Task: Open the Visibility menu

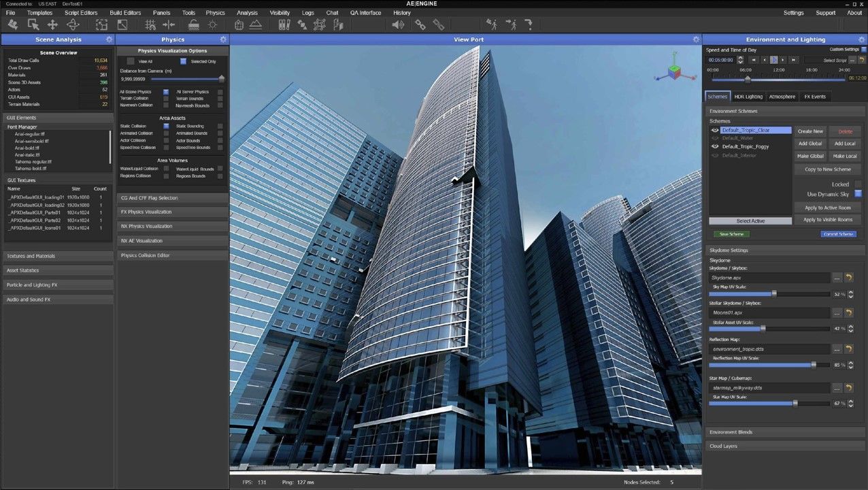Action: [x=279, y=12]
